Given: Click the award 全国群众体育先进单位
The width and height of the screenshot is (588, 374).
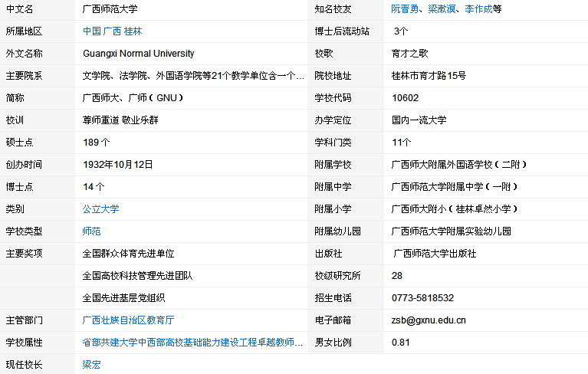Looking at the screenshot, I should point(128,254).
